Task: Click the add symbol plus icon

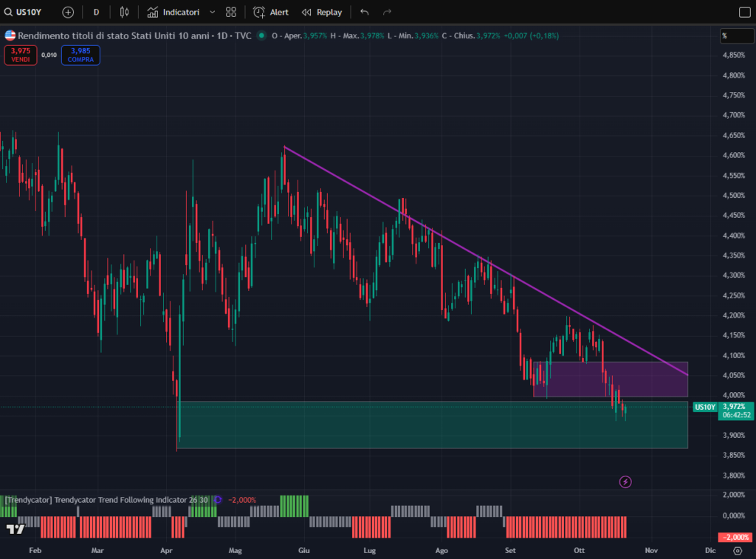Action: (68, 13)
